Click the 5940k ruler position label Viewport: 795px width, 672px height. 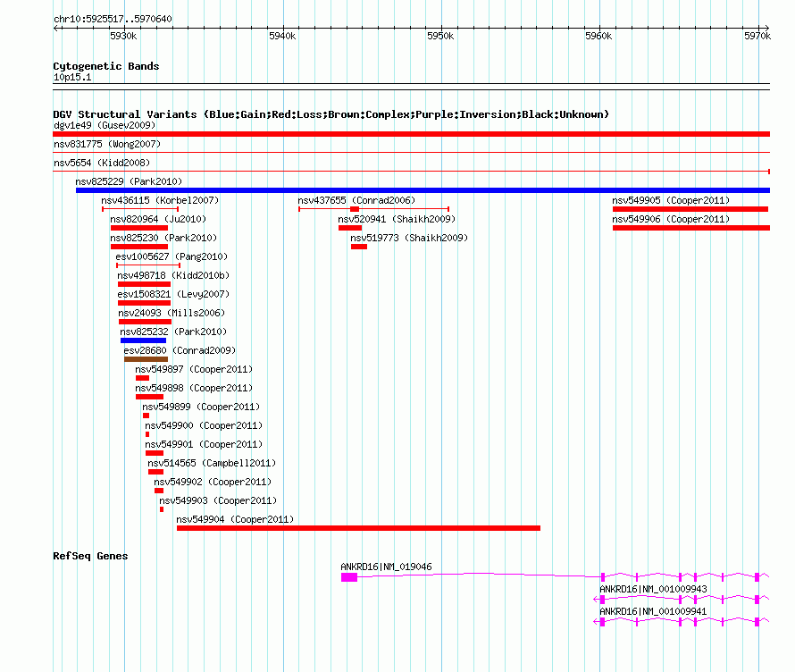[x=282, y=36]
